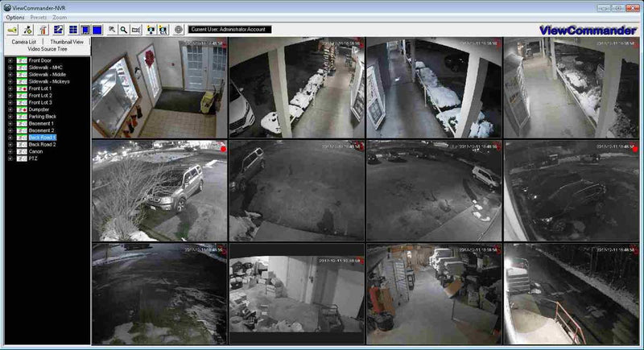Select Back Road 2 camera entry

[42, 145]
